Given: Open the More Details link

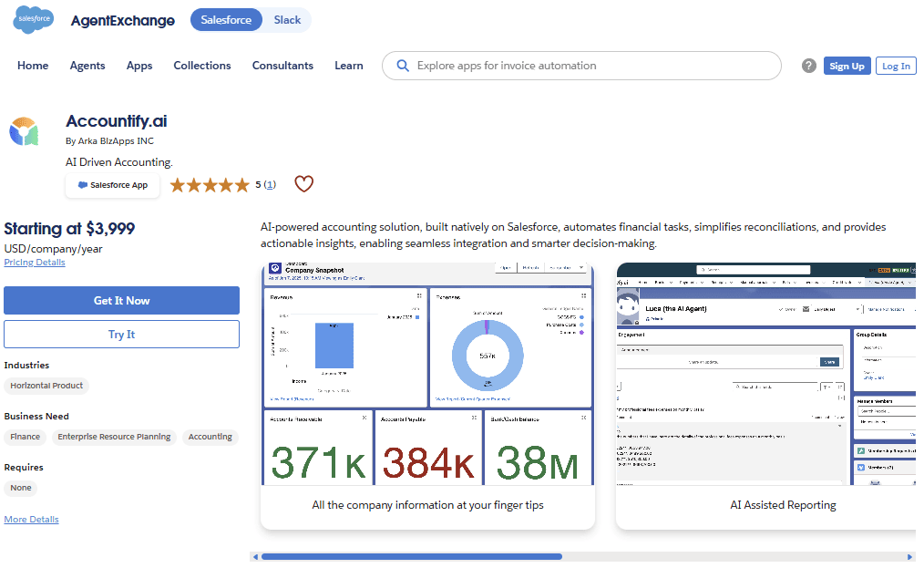Looking at the screenshot, I should pos(31,520).
